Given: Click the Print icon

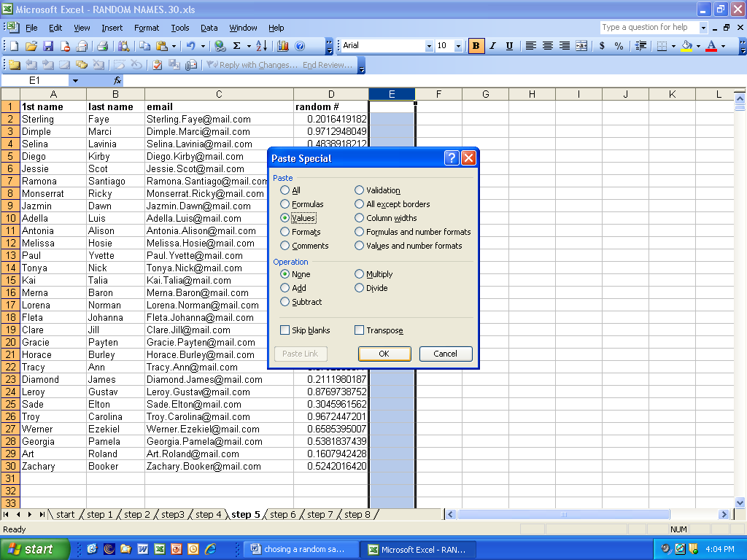Looking at the screenshot, I should click(x=103, y=46).
